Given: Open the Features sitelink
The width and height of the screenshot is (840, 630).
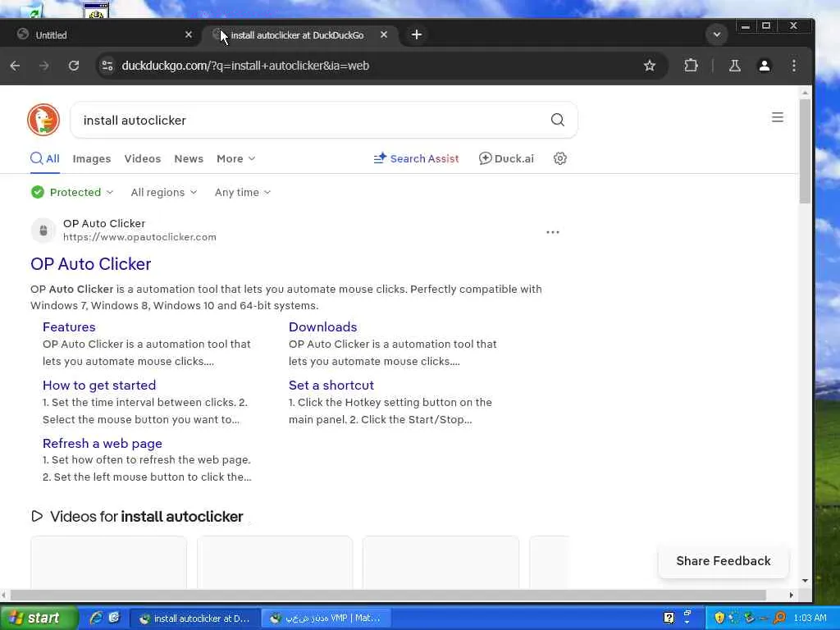Looking at the screenshot, I should [x=69, y=326].
